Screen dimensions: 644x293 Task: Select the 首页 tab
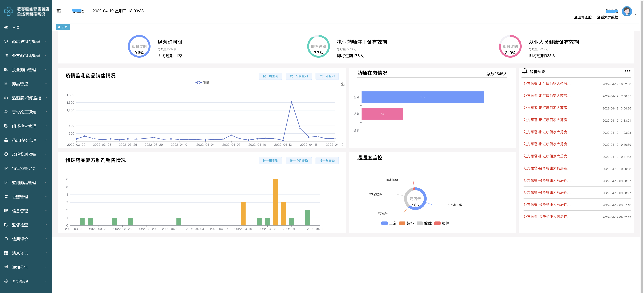click(63, 27)
